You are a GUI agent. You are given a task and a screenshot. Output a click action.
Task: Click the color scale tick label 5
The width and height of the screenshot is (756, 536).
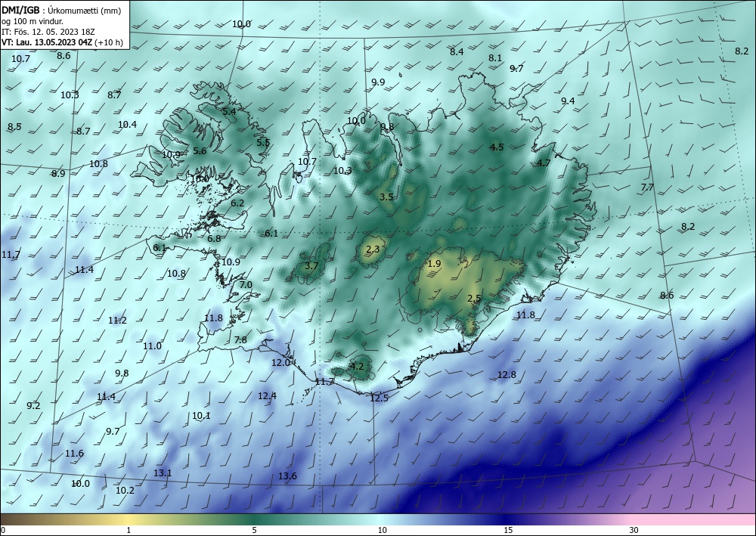254,530
